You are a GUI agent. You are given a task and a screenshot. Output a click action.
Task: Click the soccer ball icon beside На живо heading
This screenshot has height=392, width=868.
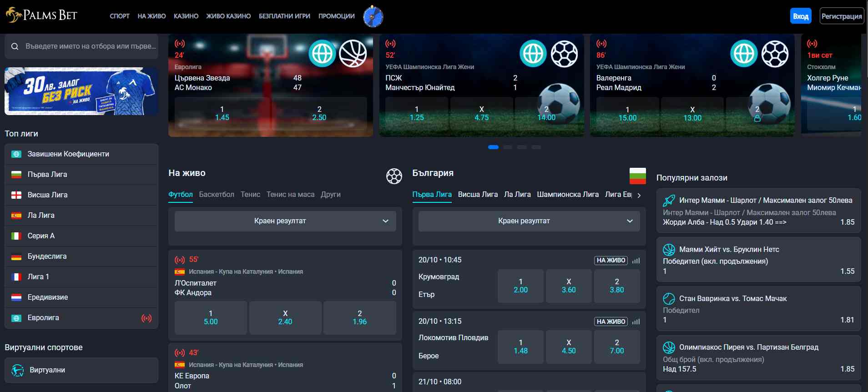click(394, 176)
